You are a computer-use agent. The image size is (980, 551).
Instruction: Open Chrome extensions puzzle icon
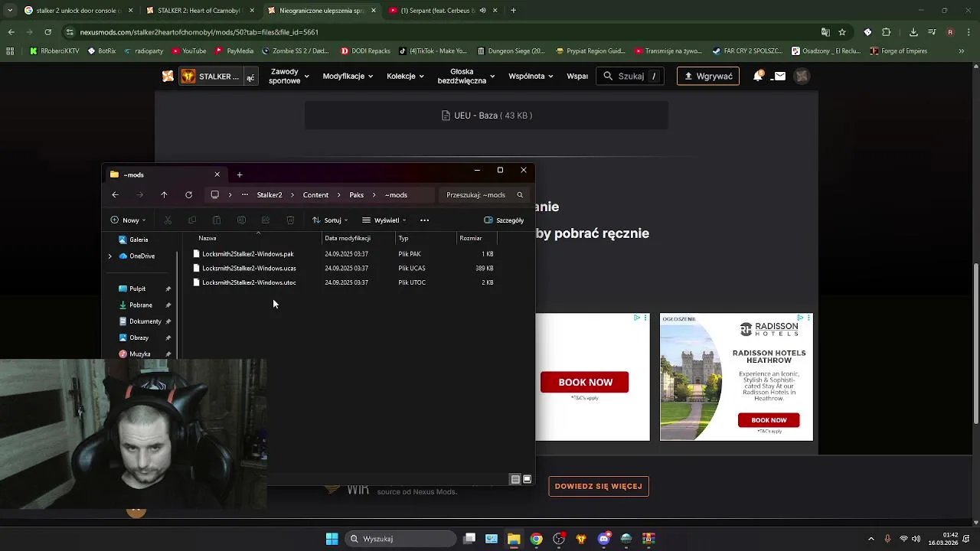click(887, 32)
